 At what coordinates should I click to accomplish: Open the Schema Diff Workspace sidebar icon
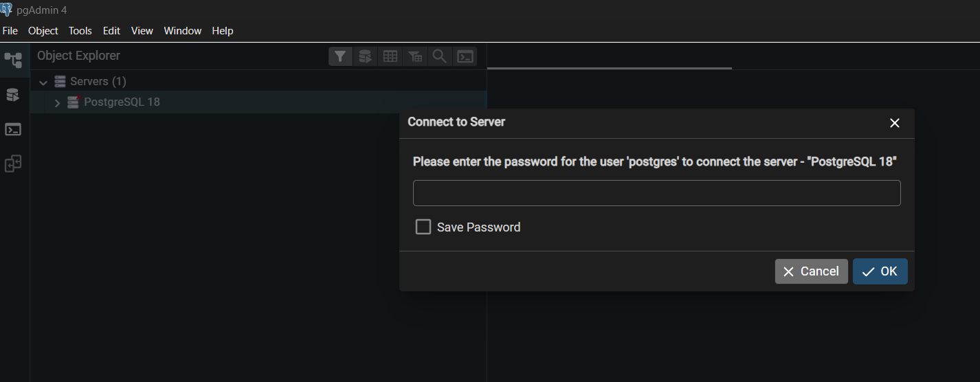[x=13, y=164]
